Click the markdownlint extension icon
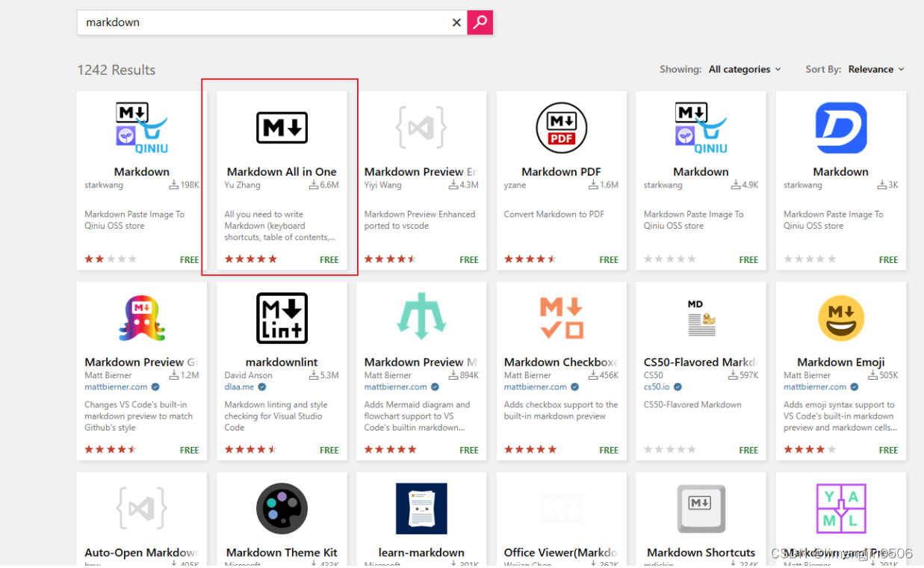This screenshot has width=924, height=568. pos(282,318)
